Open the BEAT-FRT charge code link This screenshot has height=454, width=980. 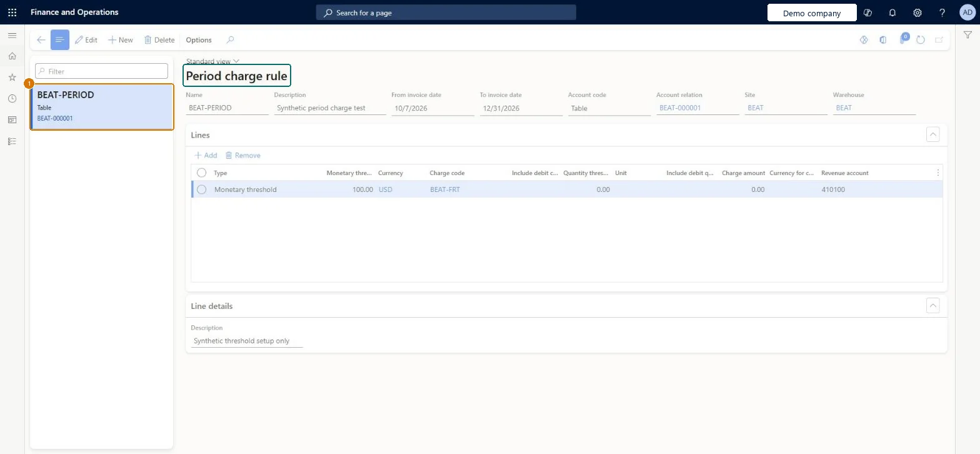(x=445, y=189)
